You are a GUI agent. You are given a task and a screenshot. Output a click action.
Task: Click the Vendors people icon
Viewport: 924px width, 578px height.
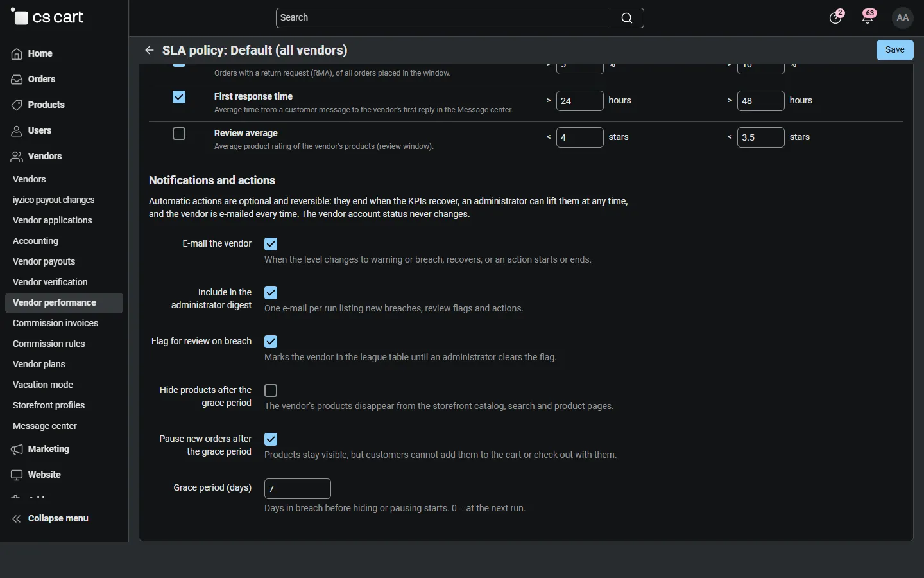pos(17,157)
